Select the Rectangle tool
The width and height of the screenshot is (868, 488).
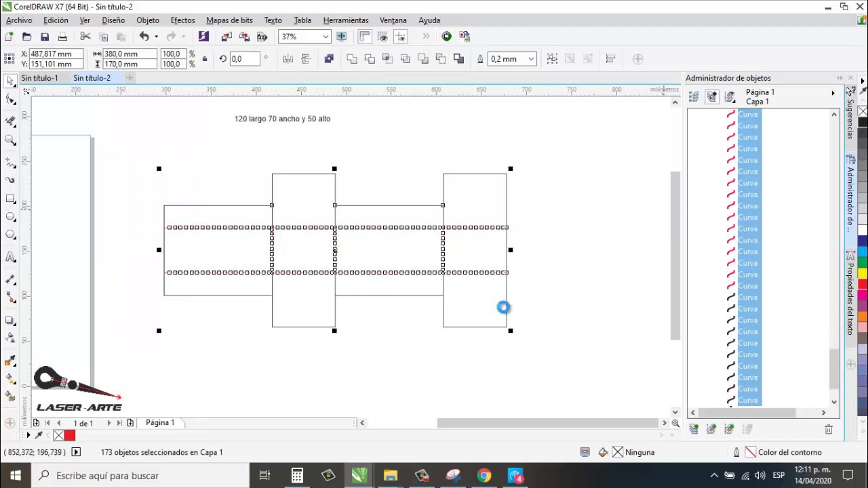10,199
